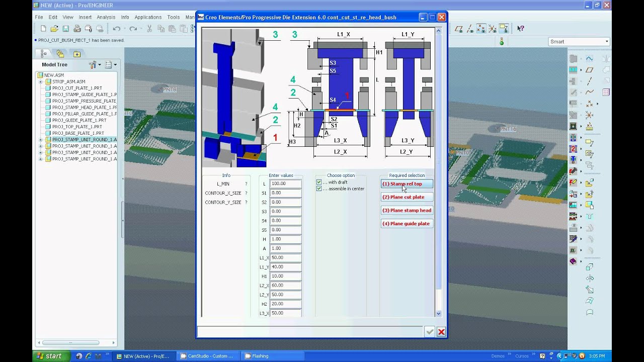Open the Applications menu
The height and width of the screenshot is (362, 644).
[x=148, y=17]
